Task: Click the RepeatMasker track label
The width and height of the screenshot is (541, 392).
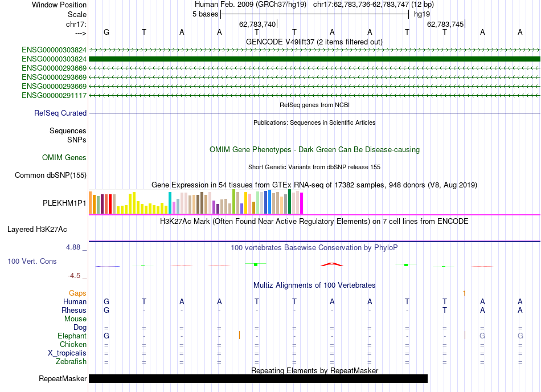Action: pos(63,379)
